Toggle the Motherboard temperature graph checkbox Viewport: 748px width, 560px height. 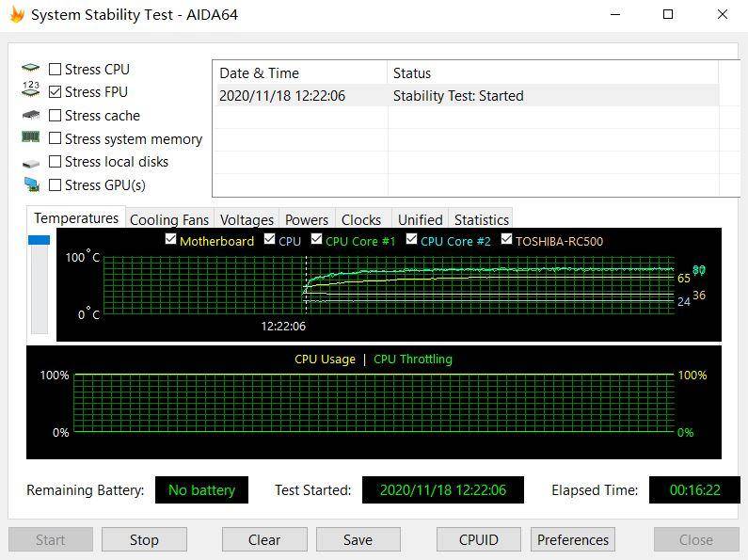(x=171, y=239)
